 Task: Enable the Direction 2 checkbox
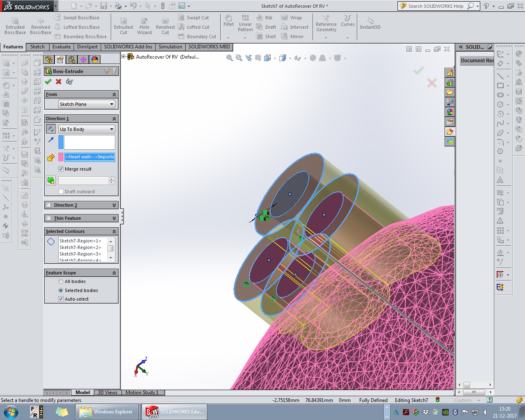49,205
